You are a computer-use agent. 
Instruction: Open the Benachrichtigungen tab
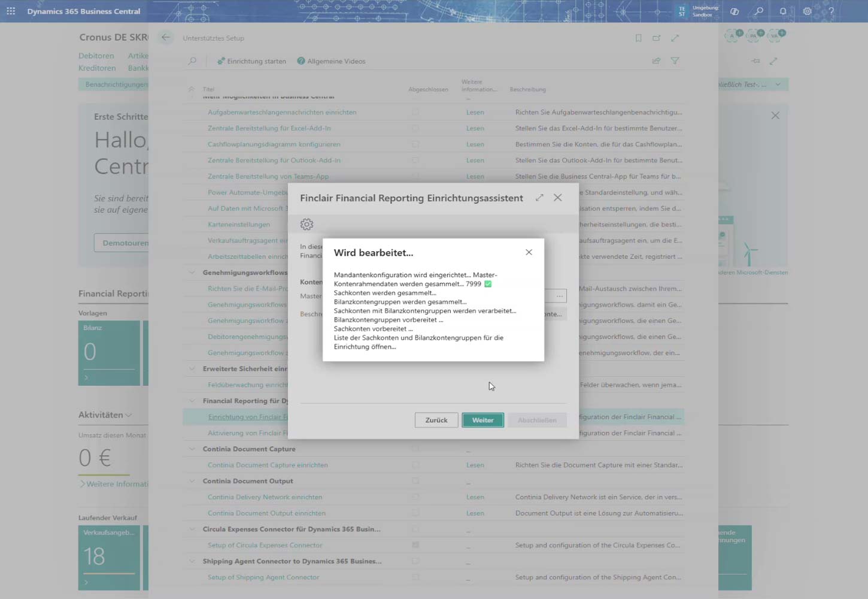pyautogui.click(x=114, y=84)
